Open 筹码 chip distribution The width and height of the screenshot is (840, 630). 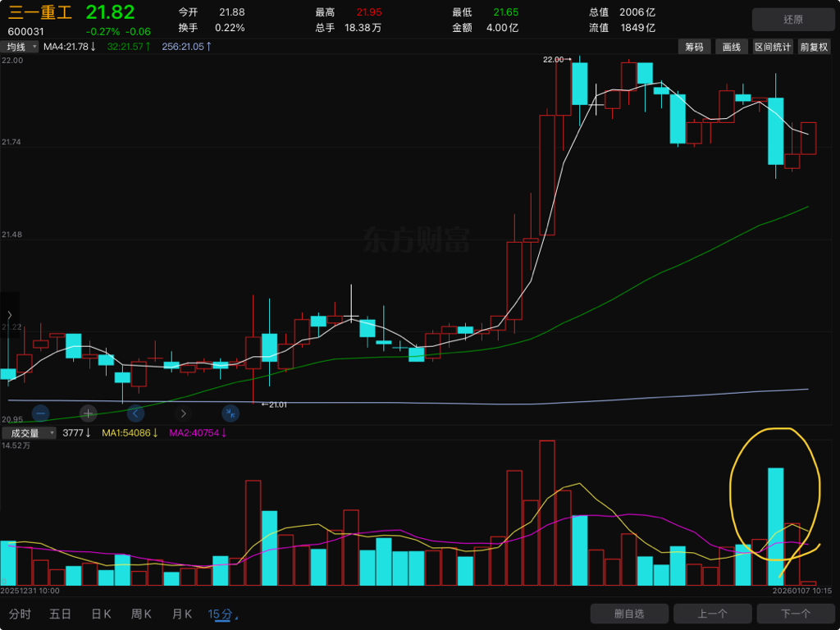click(x=694, y=47)
